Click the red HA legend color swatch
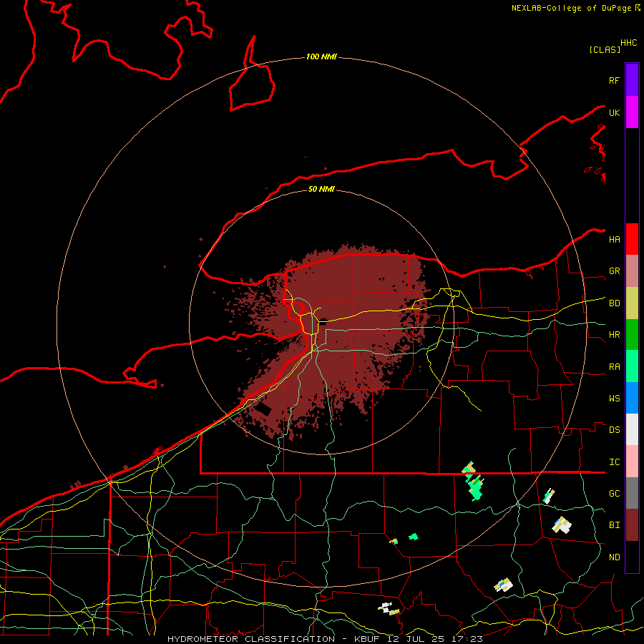Image resolution: width=644 pixels, height=644 pixels. [632, 239]
